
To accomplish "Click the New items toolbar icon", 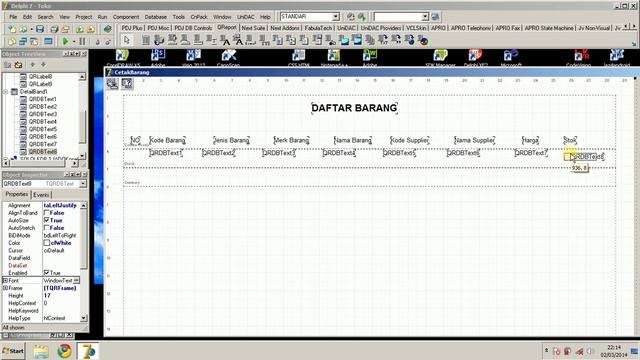I will [x=12, y=29].
